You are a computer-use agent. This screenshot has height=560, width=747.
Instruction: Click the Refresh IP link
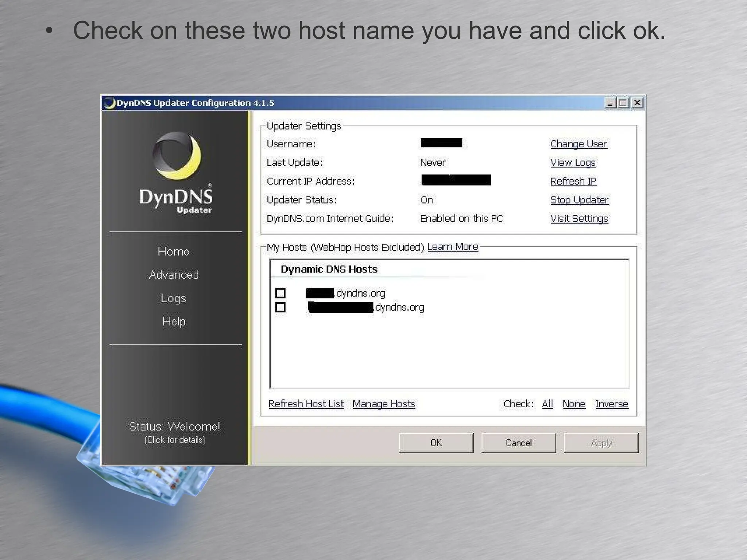point(573,181)
